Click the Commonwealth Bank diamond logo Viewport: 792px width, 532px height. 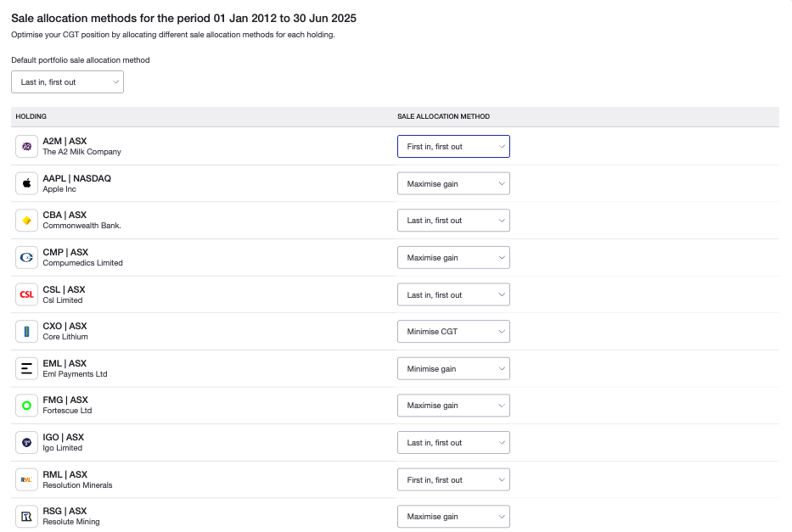click(x=27, y=221)
